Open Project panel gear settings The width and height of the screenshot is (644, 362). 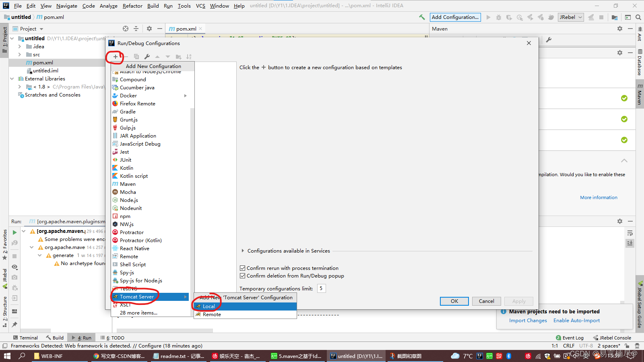(x=149, y=29)
